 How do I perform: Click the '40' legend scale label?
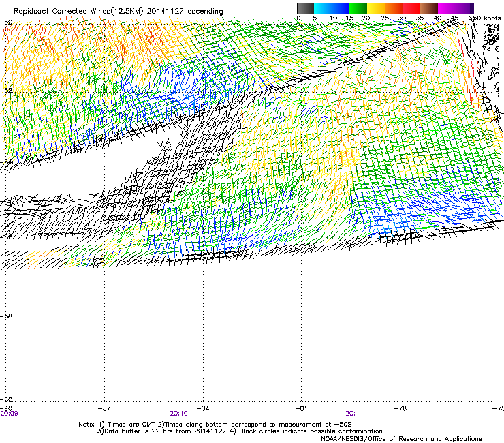[x=438, y=18]
